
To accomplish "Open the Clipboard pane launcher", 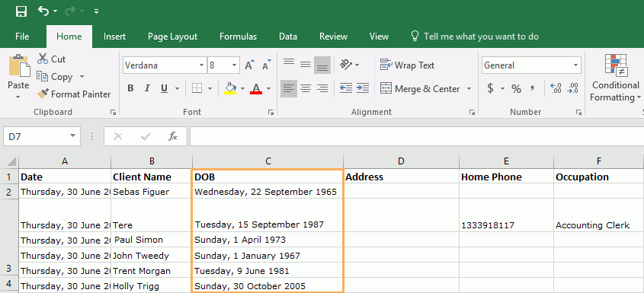I will [x=113, y=112].
